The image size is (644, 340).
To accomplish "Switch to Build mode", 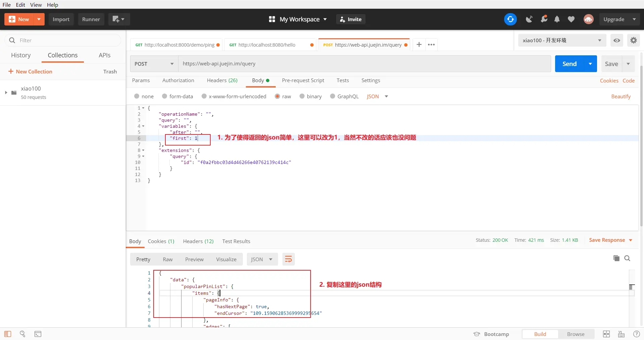I will pos(540,334).
